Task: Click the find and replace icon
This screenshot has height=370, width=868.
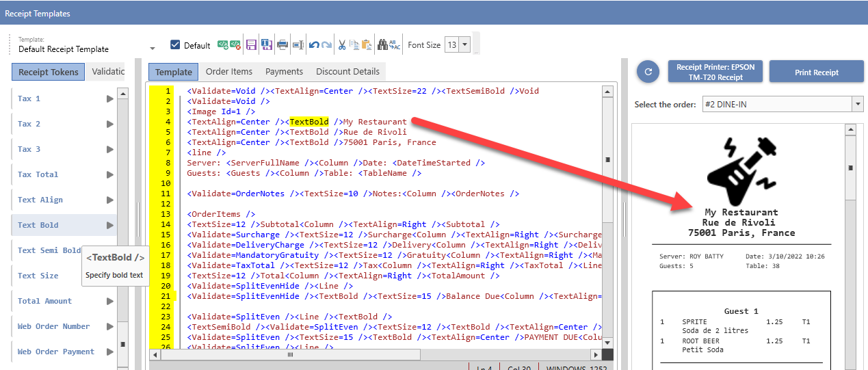Action: pyautogui.click(x=395, y=45)
